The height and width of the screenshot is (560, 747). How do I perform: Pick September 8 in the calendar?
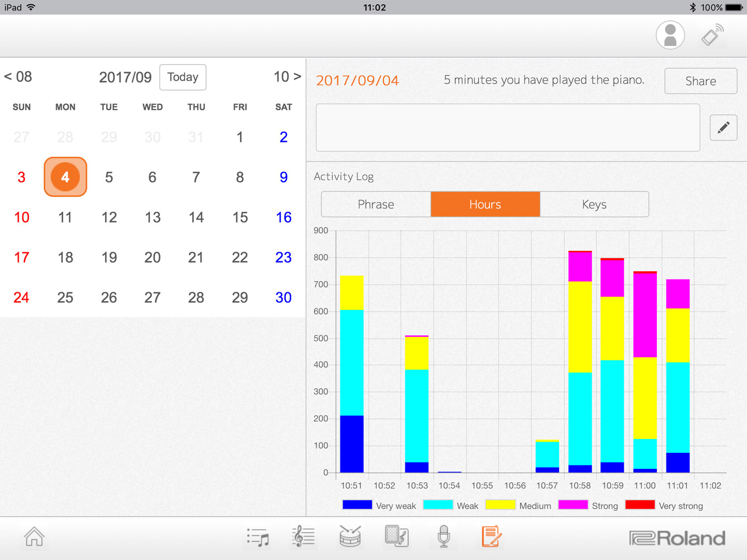tap(240, 177)
